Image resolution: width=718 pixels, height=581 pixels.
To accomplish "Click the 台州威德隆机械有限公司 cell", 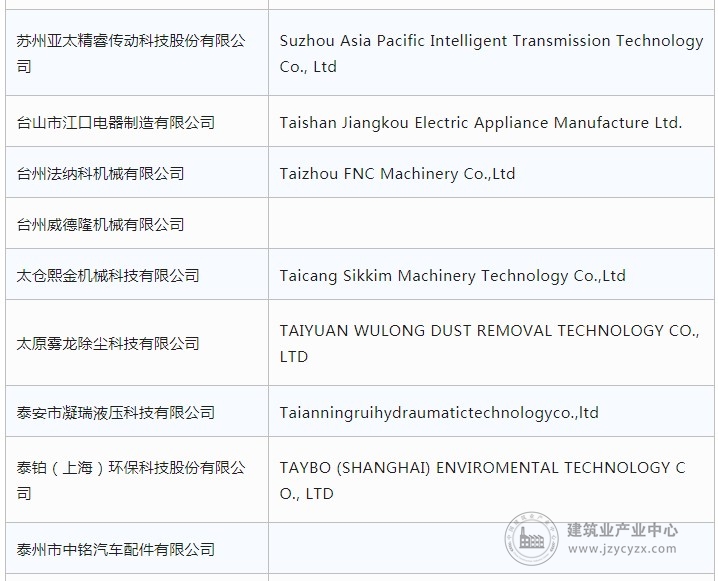I will pos(137,223).
